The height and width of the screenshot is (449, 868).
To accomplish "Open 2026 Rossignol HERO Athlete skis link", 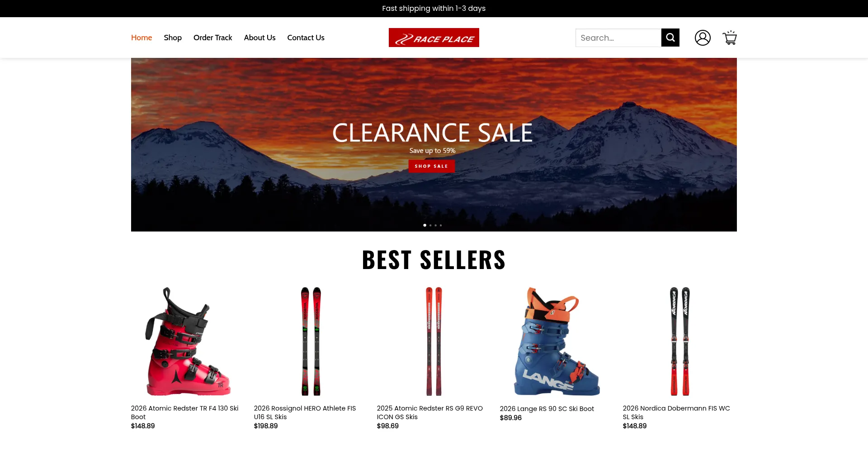I will pyautogui.click(x=305, y=412).
